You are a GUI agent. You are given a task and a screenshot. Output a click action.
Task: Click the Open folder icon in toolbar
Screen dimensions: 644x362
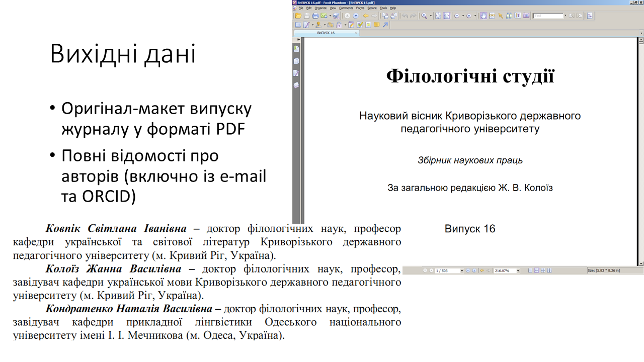298,16
